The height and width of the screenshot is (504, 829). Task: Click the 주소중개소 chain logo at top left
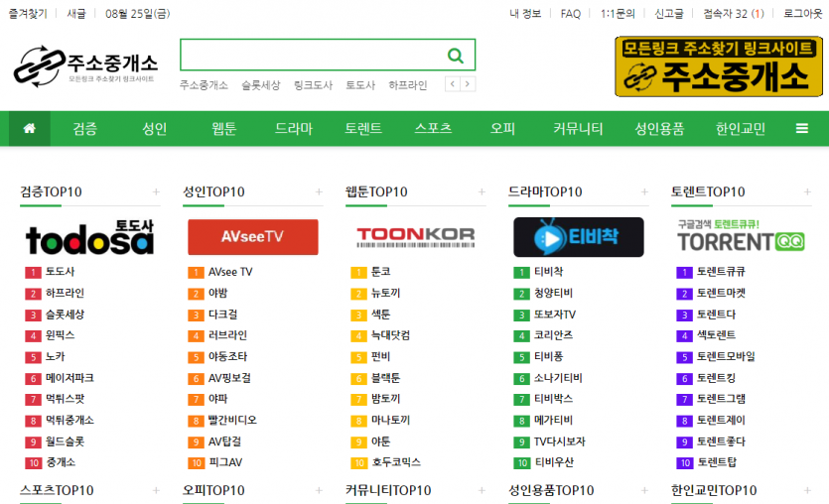pos(85,66)
